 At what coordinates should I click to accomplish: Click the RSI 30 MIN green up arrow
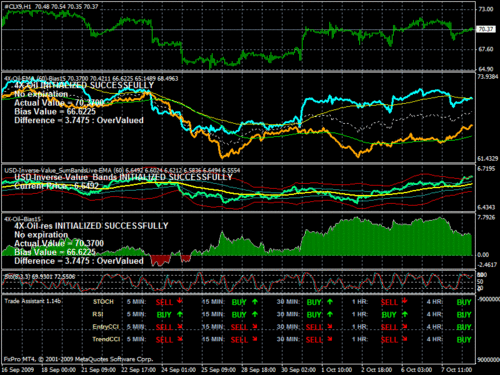click(330, 314)
